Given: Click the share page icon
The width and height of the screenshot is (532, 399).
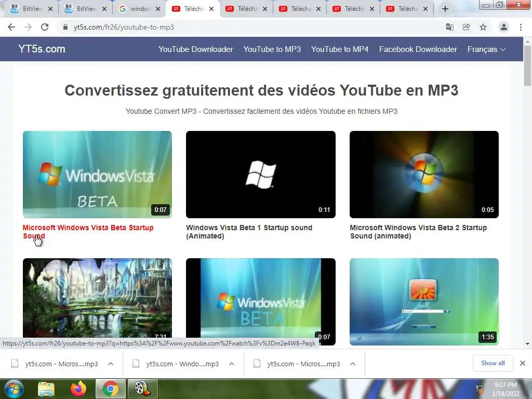Looking at the screenshot, I should (466, 27).
